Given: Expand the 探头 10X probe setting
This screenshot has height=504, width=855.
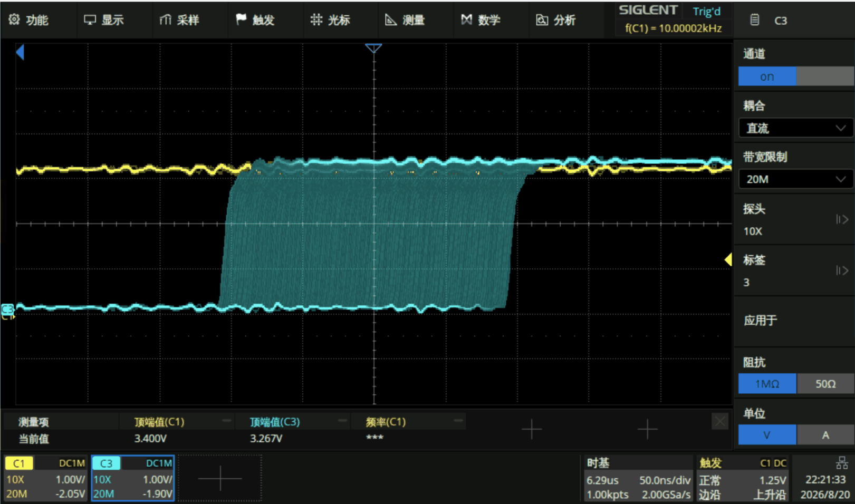Looking at the screenshot, I should 795,220.
